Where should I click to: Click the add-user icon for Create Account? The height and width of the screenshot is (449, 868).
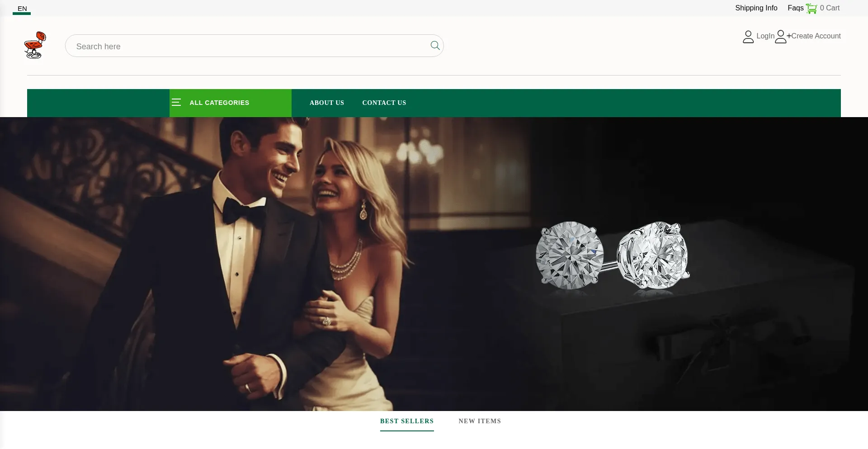782,37
